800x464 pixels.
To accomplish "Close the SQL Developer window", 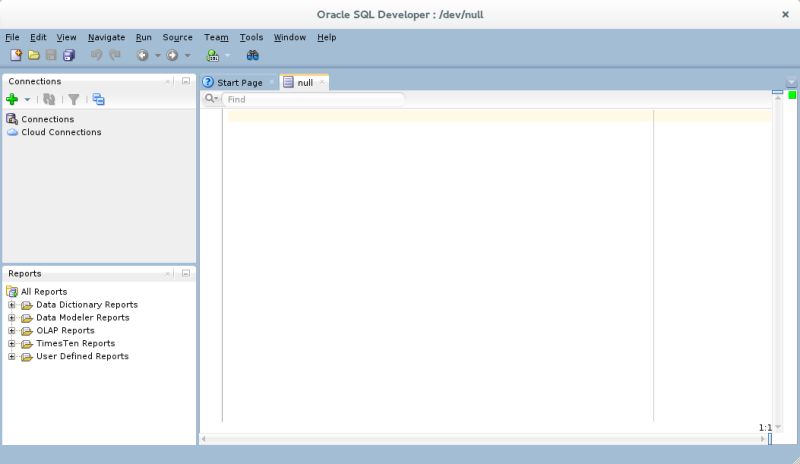I will point(785,14).
